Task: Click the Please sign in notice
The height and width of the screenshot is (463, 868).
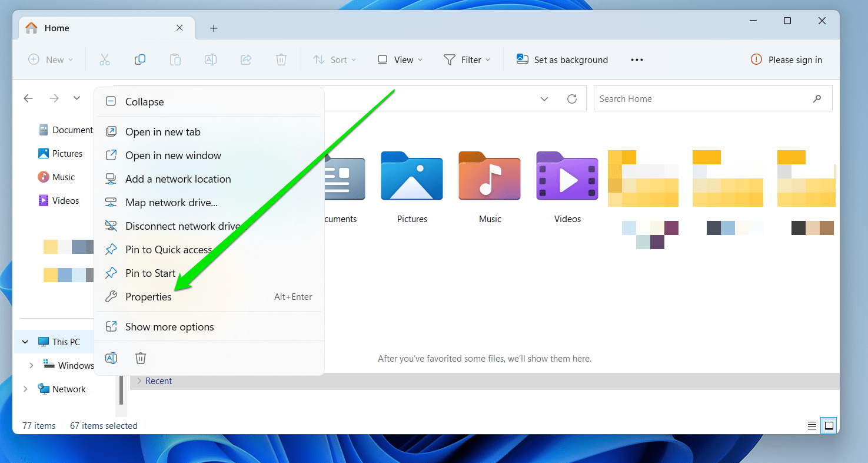Action: (786, 59)
